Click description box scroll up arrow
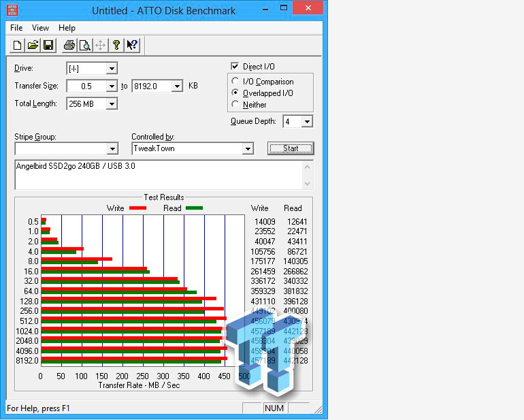The height and width of the screenshot is (420, 524). click(x=308, y=167)
